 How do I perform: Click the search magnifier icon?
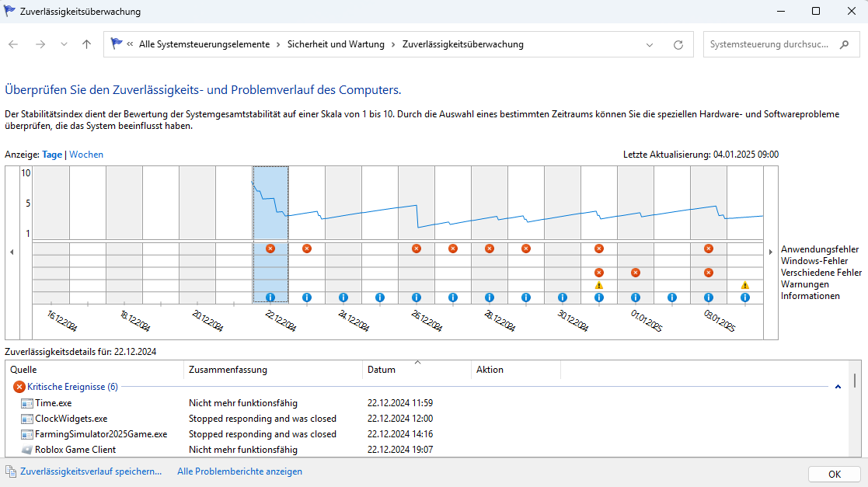tap(844, 44)
